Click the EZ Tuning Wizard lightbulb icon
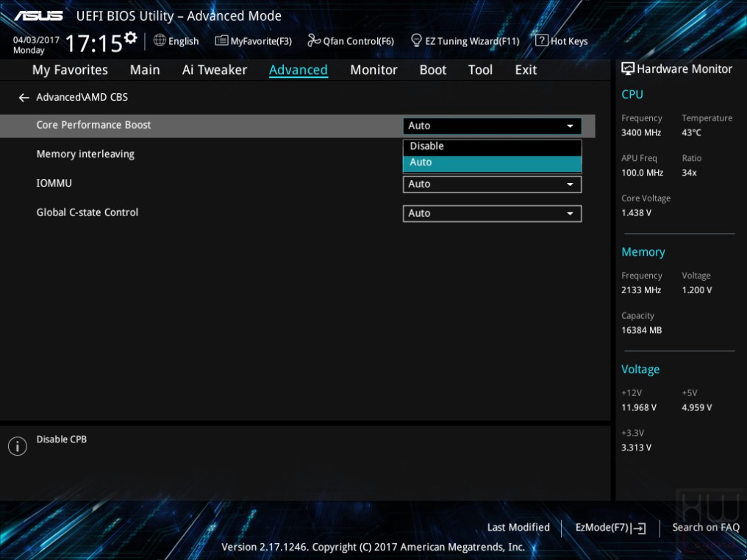Image resolution: width=747 pixels, height=560 pixels. pos(416,40)
